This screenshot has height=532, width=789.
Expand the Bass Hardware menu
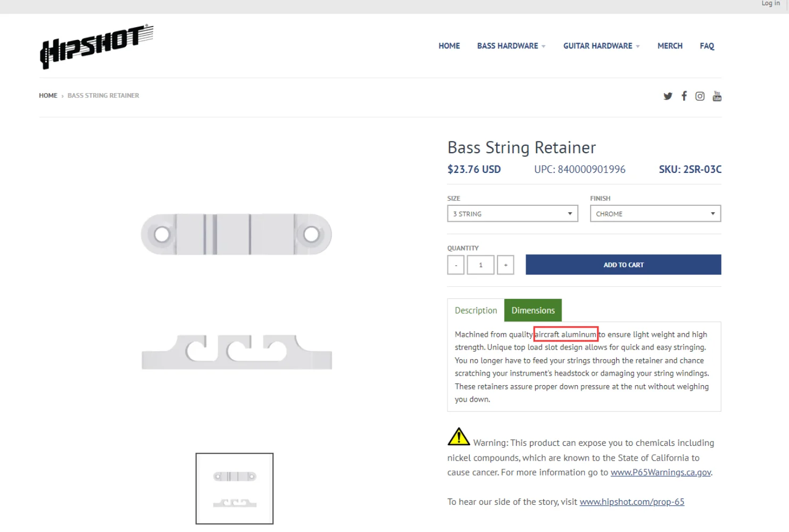(511, 46)
